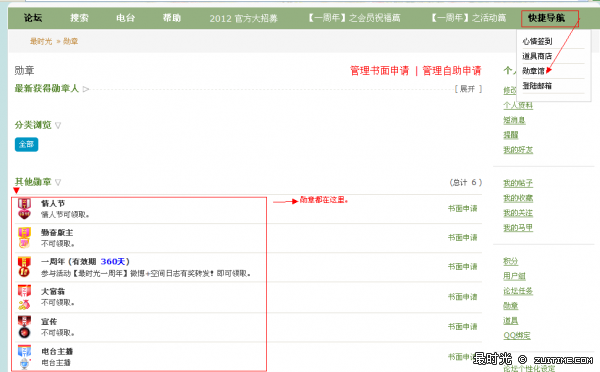Click the [展开] expand link
This screenshot has width=600, height=372.
tap(468, 89)
